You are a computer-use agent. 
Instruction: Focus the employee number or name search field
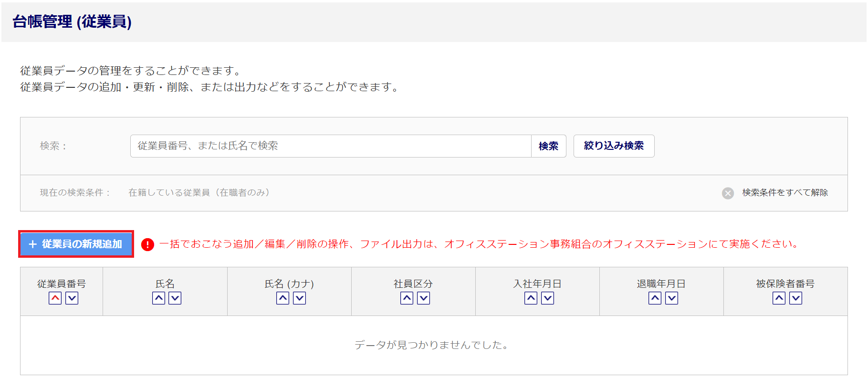pos(330,146)
